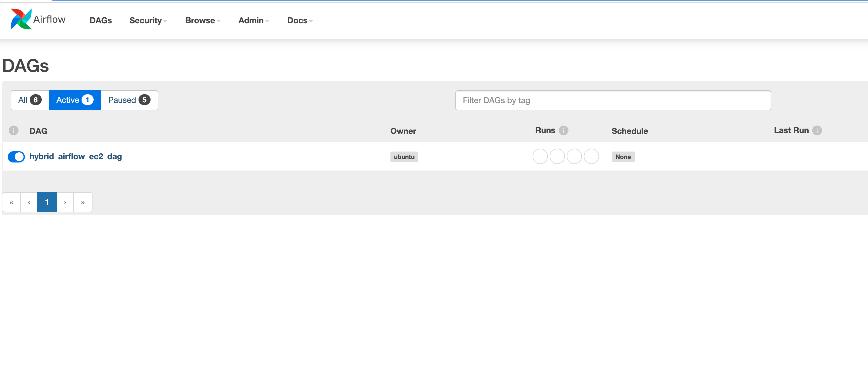868x372 pixels.
Task: Click the first run status circle
Action: point(540,157)
